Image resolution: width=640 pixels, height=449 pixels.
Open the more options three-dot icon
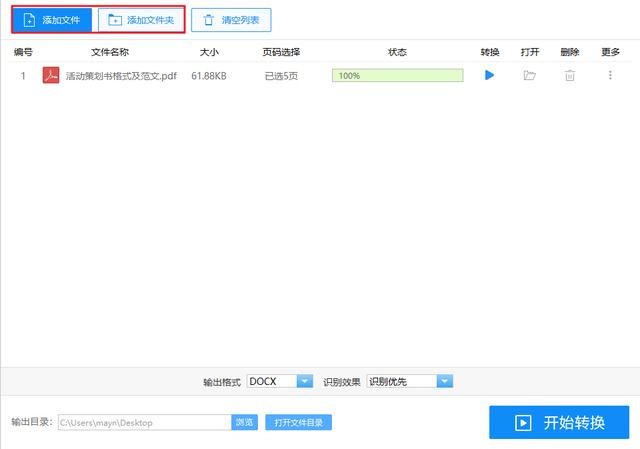coord(610,75)
